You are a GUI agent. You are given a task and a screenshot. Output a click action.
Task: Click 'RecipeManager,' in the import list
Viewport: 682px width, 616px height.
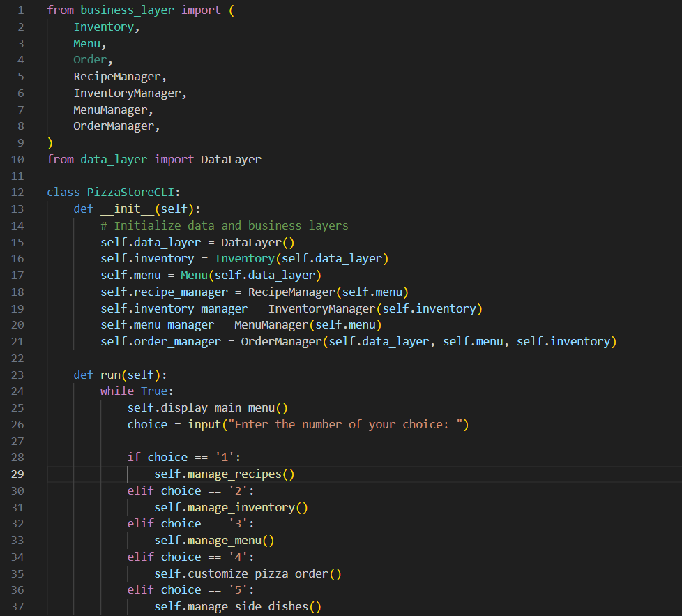click(120, 77)
